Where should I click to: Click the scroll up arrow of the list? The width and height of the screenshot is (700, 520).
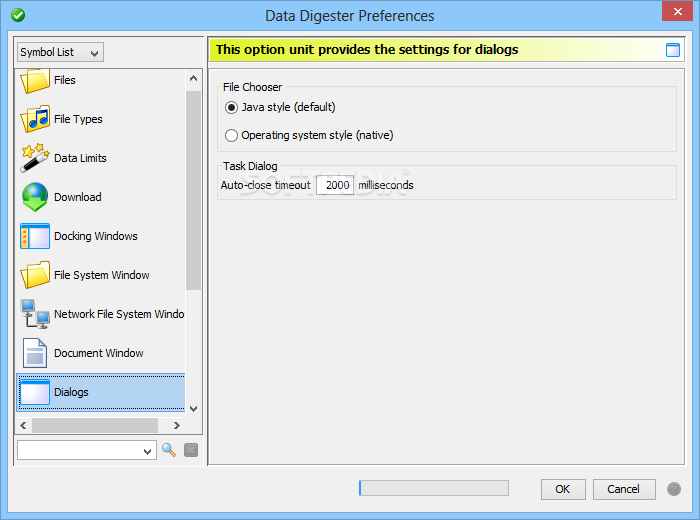click(x=193, y=79)
